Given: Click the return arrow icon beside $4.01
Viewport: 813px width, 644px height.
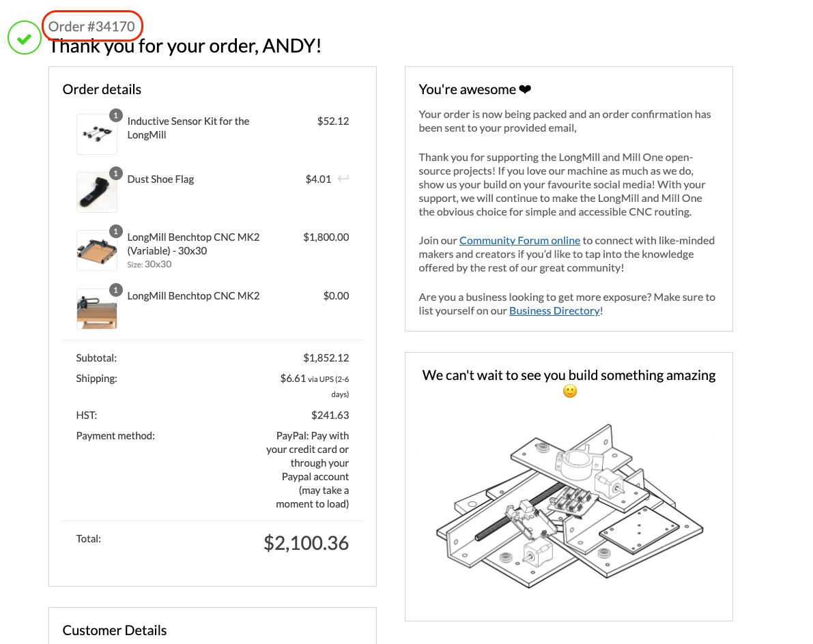Looking at the screenshot, I should 343,179.
